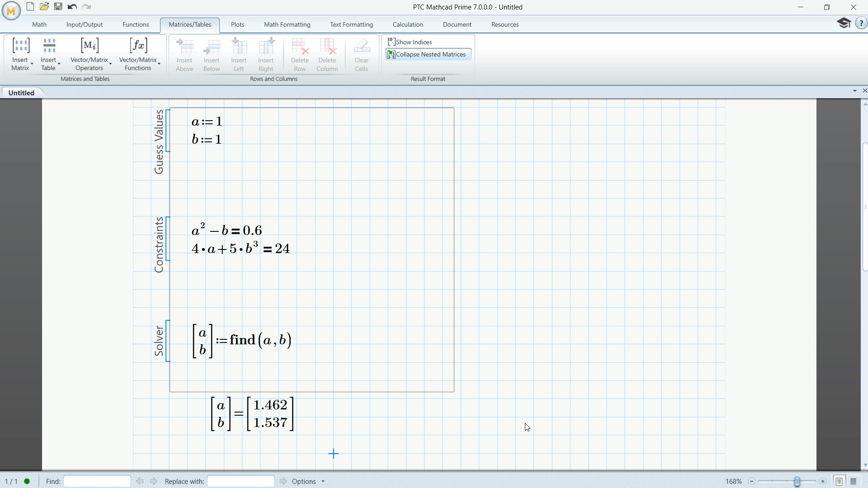This screenshot has height=488, width=868.
Task: Click the Clear Cells button
Action: [x=361, y=55]
